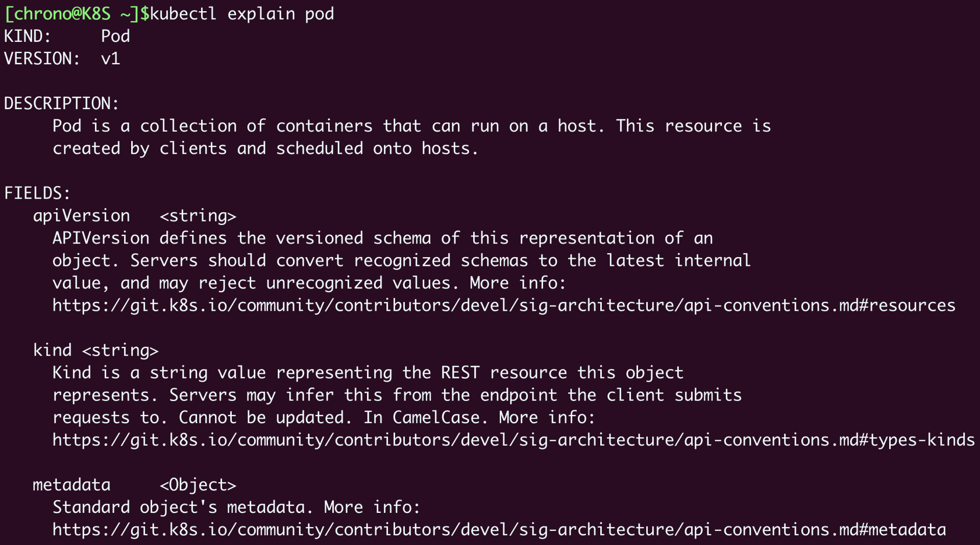The image size is (980, 545).
Task: Select the 'Pod' value beside KIND
Action: (x=115, y=36)
